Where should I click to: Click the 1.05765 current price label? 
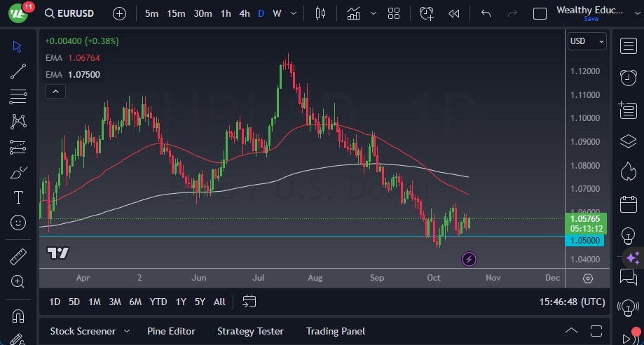586,218
